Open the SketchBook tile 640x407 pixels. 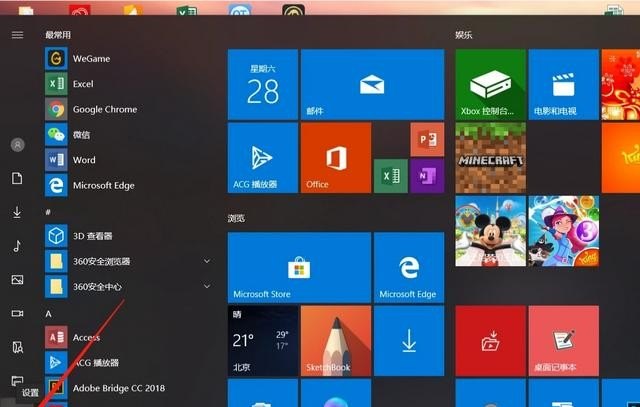[x=336, y=340]
